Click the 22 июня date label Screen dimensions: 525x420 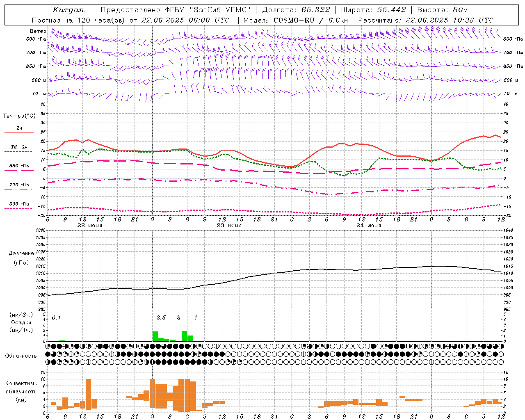(x=90, y=226)
